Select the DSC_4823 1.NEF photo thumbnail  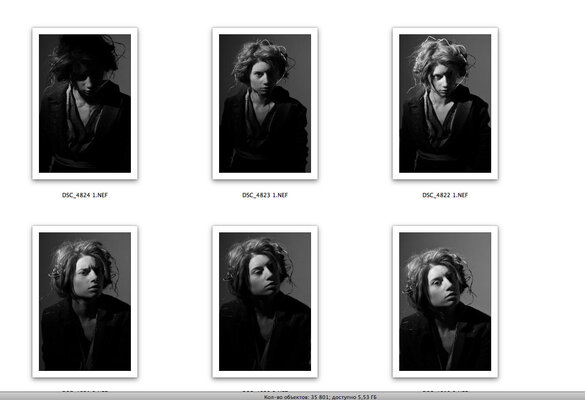point(265,103)
